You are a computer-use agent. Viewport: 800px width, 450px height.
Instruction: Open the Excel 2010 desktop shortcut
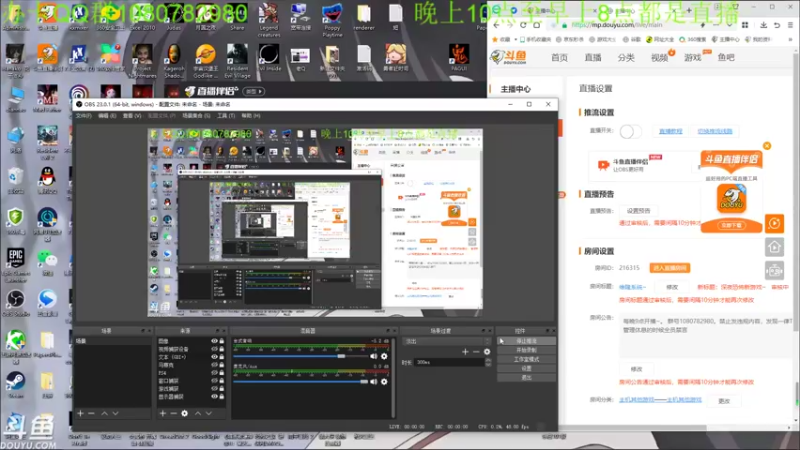click(x=142, y=17)
